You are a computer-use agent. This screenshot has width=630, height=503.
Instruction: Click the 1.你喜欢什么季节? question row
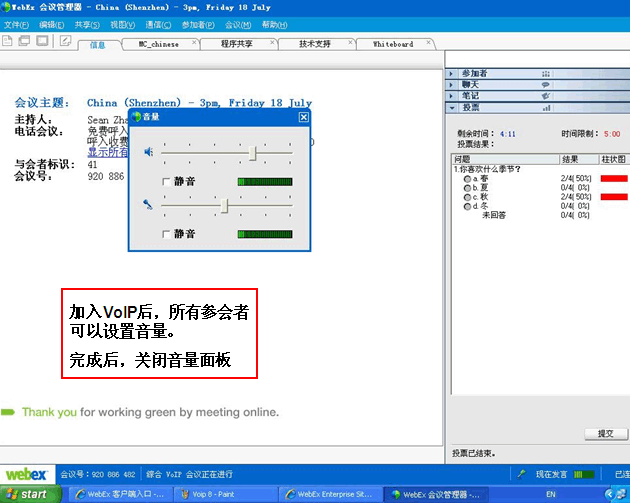click(x=487, y=170)
